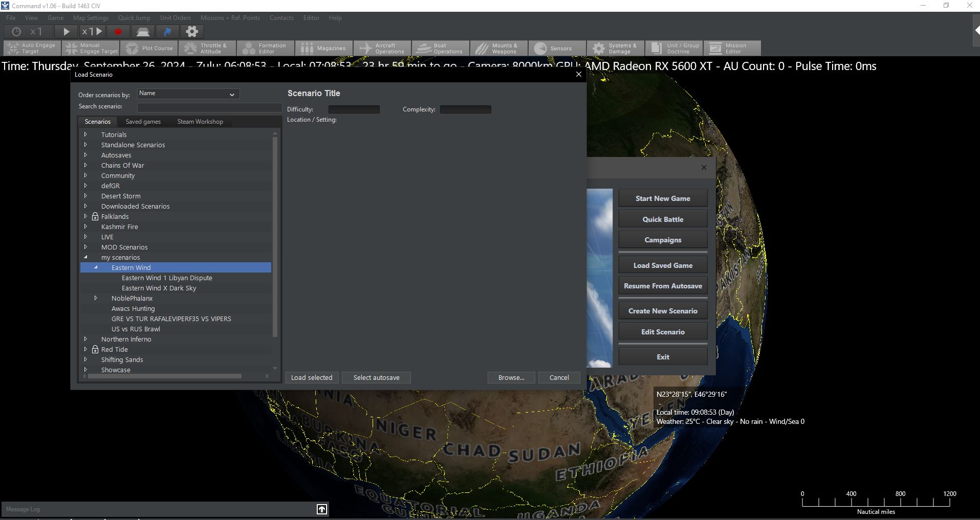Open the Order scenarios by dropdown

[x=188, y=94]
